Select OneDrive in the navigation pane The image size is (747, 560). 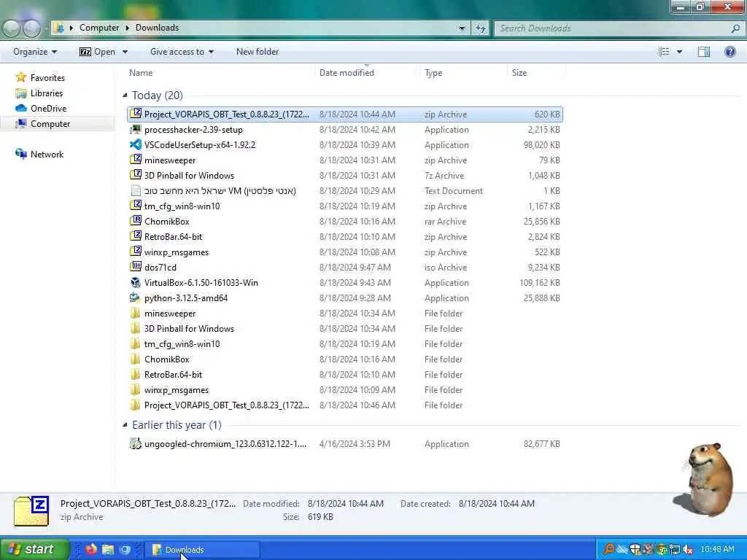pyautogui.click(x=48, y=108)
